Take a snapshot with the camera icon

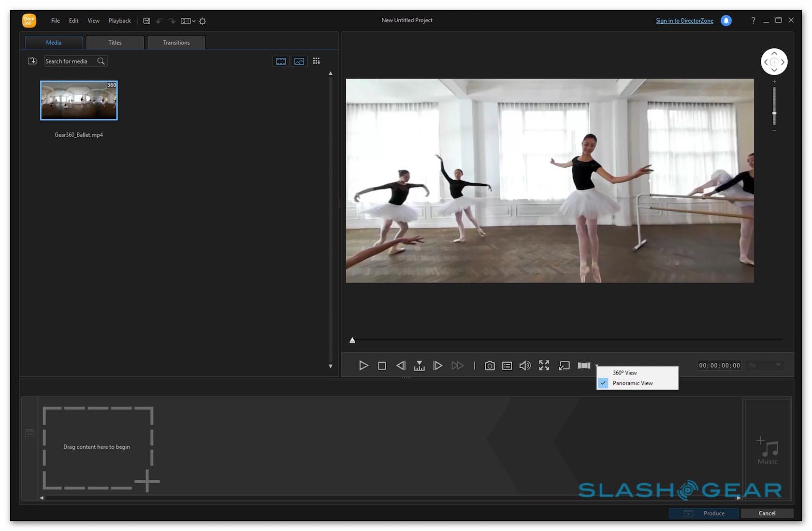489,366
